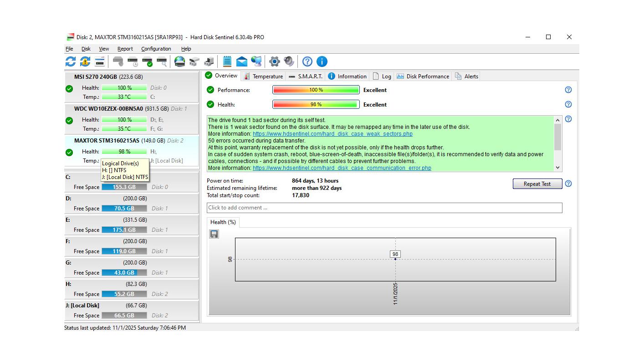Open the blue notepad report icon
Image resolution: width=644 pixels, height=362 pixels.
click(227, 61)
